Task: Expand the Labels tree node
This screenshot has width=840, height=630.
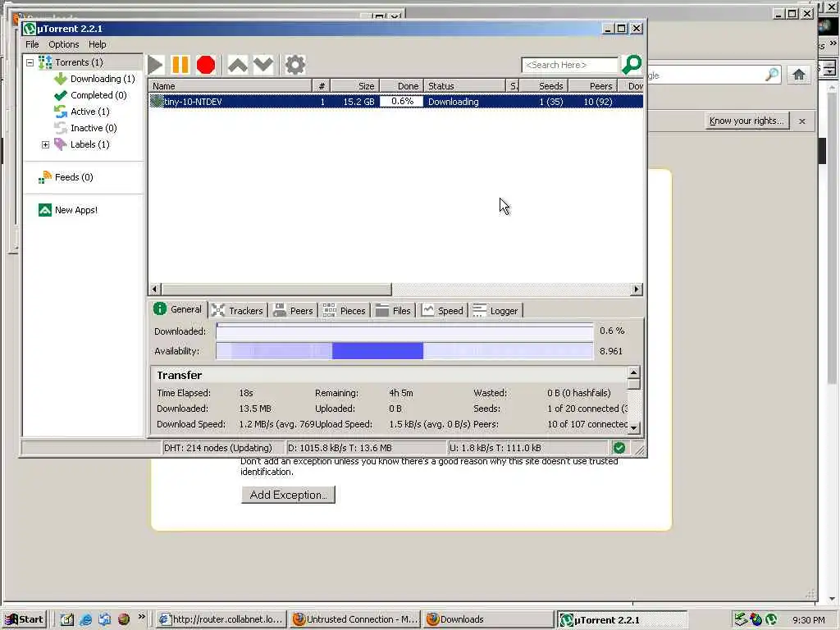Action: pos(46,144)
